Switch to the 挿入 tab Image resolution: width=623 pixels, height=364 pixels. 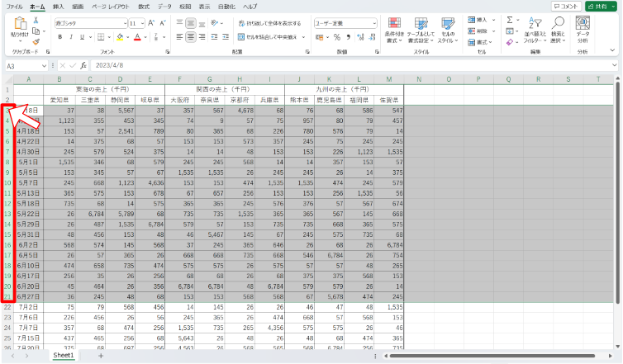(x=59, y=7)
